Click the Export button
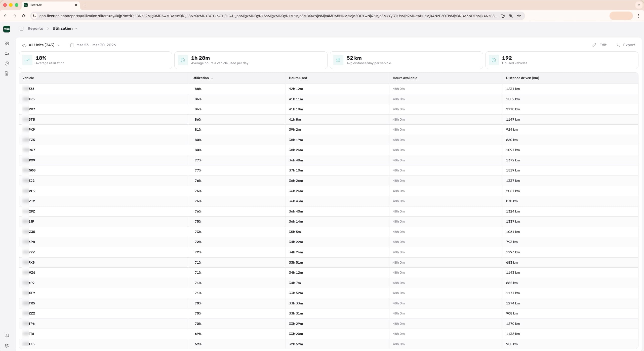 625,45
